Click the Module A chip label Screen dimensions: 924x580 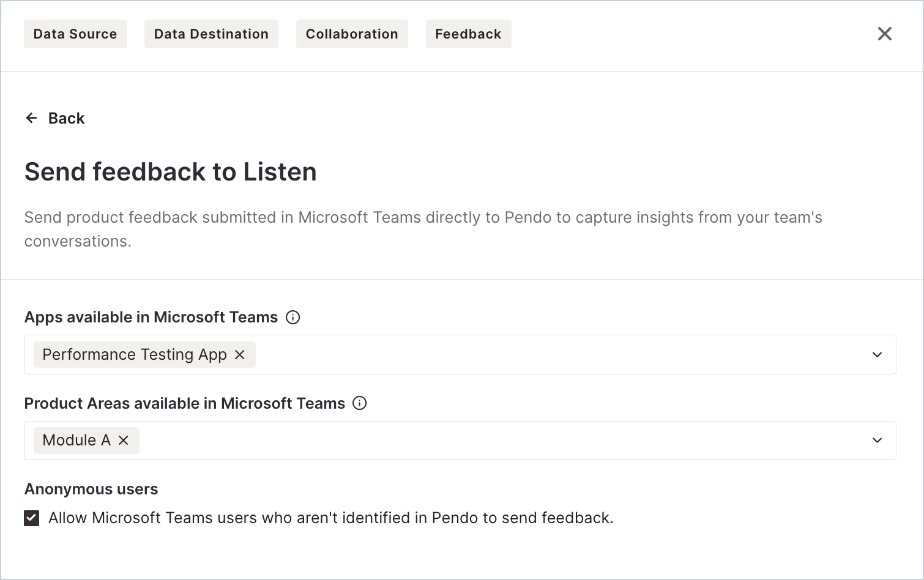76,441
